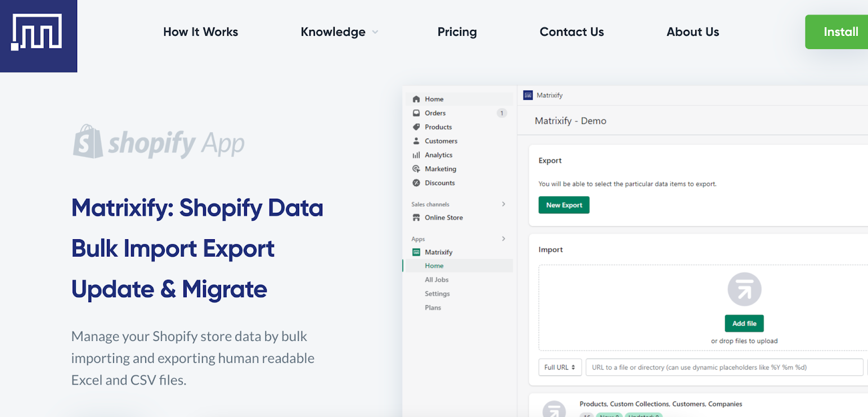Click the Home house icon in sidebar
Viewport: 868px width, 417px height.
[416, 99]
